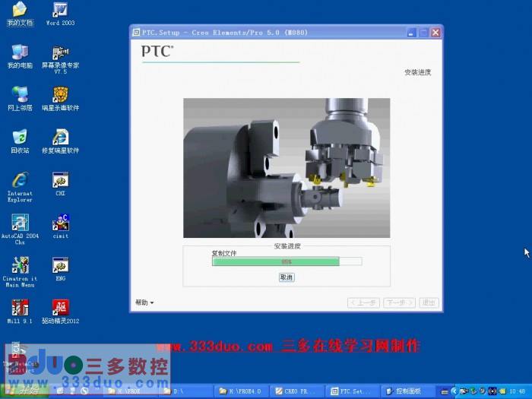Switch to the 控制面板 taskbar window

[x=407, y=391]
